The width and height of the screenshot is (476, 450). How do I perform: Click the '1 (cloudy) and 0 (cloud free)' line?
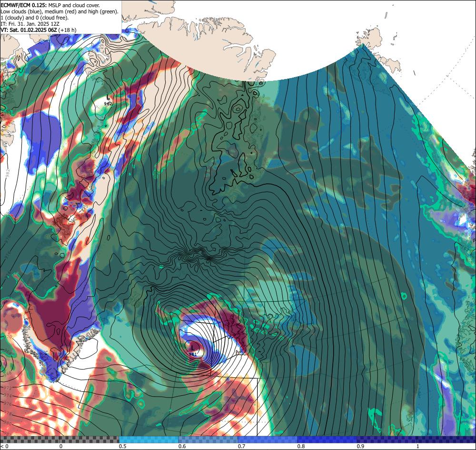[x=35, y=18]
